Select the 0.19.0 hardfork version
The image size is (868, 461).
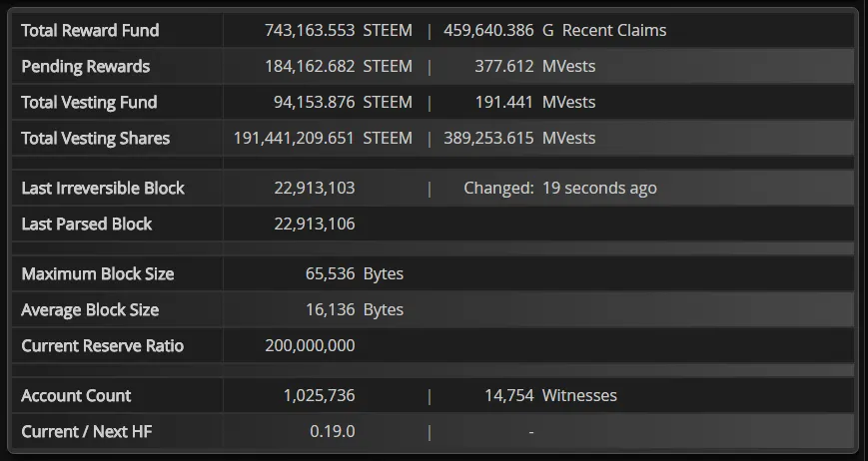click(x=333, y=431)
